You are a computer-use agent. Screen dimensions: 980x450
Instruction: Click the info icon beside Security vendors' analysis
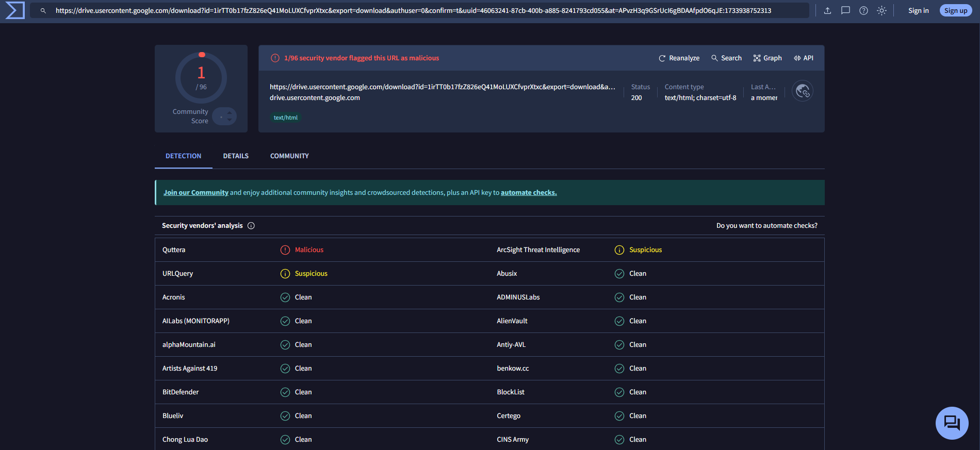click(x=251, y=226)
